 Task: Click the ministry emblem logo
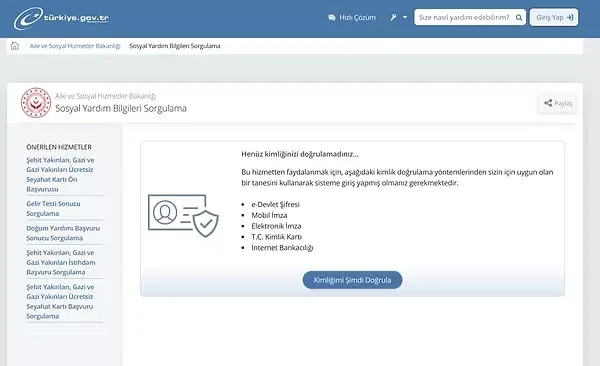36,103
